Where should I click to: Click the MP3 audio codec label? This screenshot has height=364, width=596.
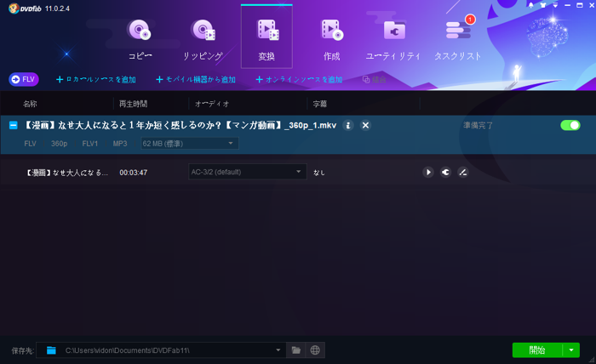click(120, 144)
